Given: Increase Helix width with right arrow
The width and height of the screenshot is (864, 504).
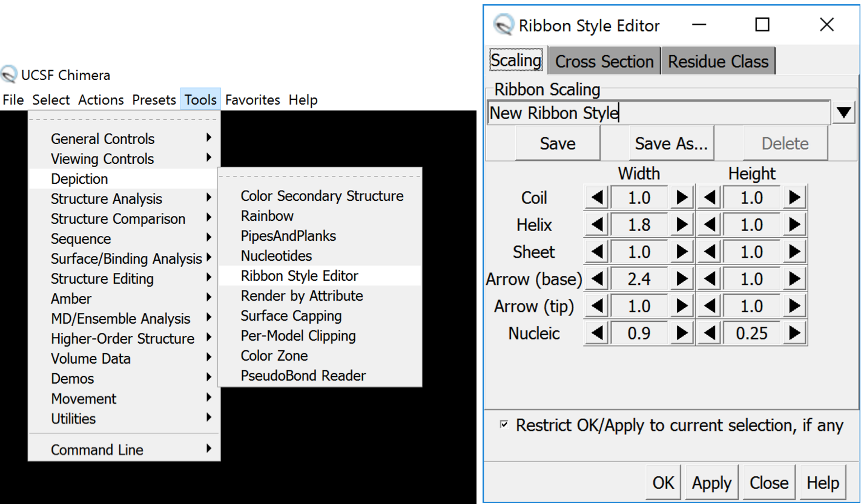Looking at the screenshot, I should (682, 225).
